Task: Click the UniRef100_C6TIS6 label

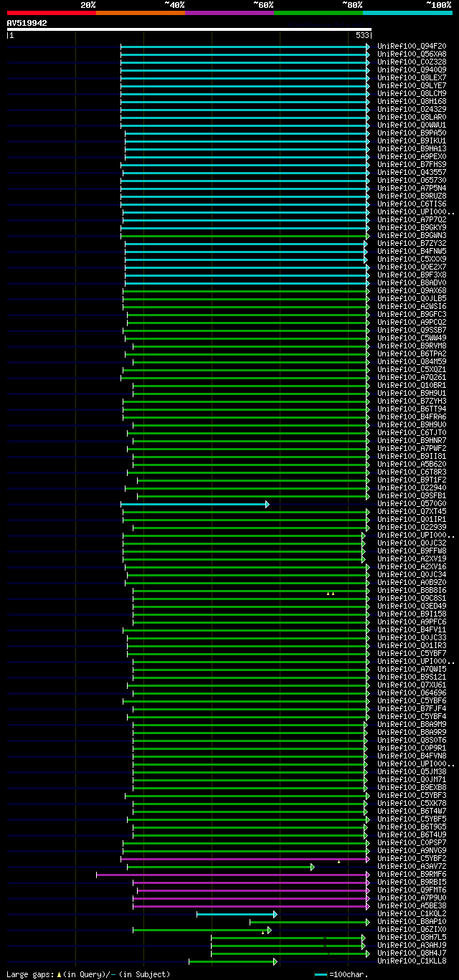Action: click(x=412, y=204)
